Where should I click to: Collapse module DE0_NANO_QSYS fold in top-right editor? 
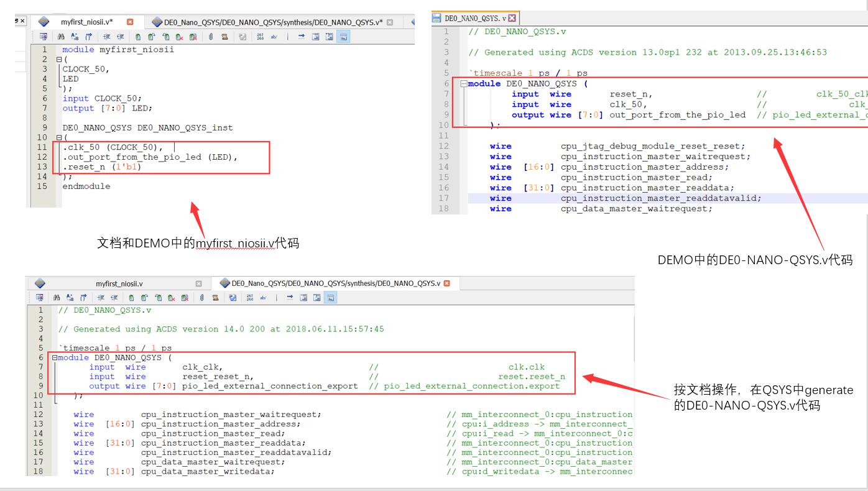(463, 83)
